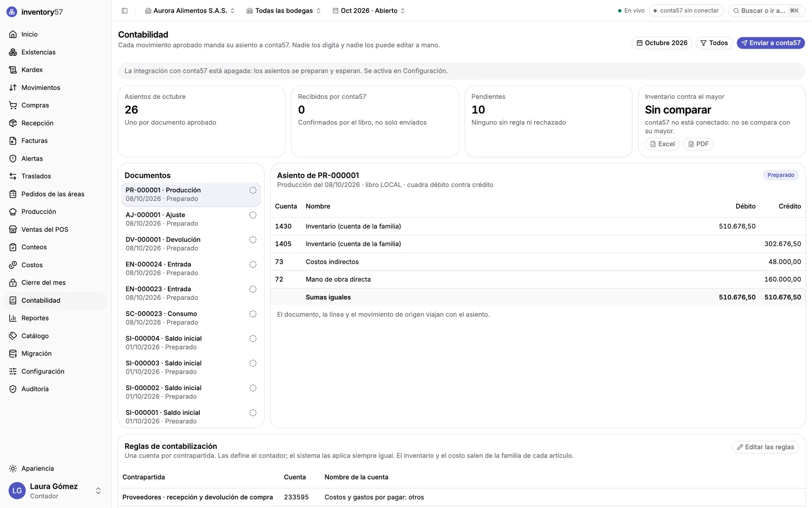This screenshot has width=812, height=508.
Task: Open the Oct 2026 · Abierto period selector
Action: [369, 11]
